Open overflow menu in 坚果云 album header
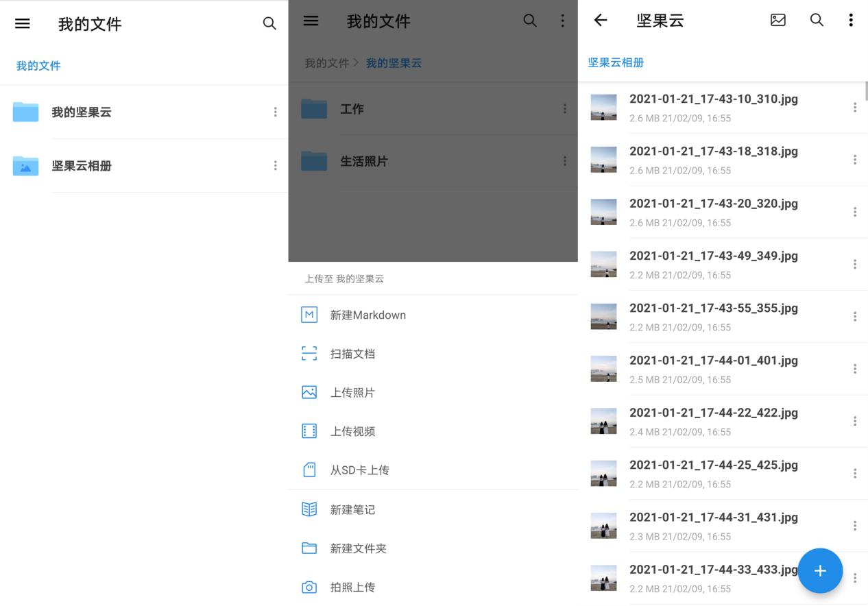 (x=851, y=20)
